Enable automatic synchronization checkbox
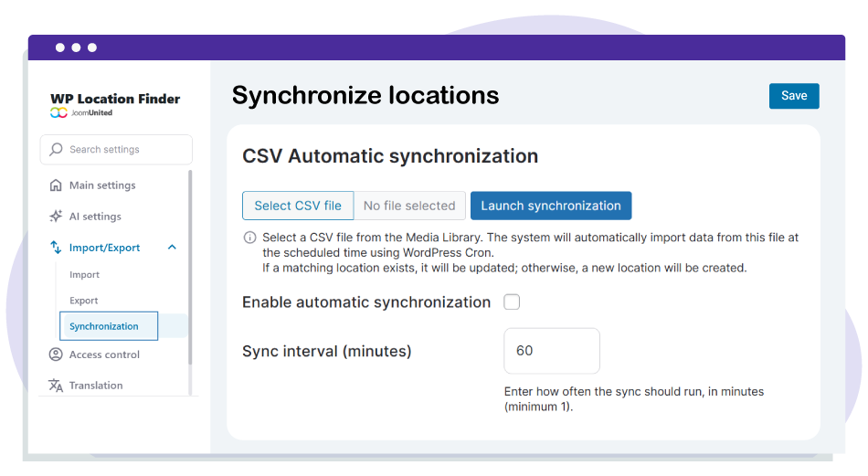Viewport: 868px width, 476px height. 512,302
